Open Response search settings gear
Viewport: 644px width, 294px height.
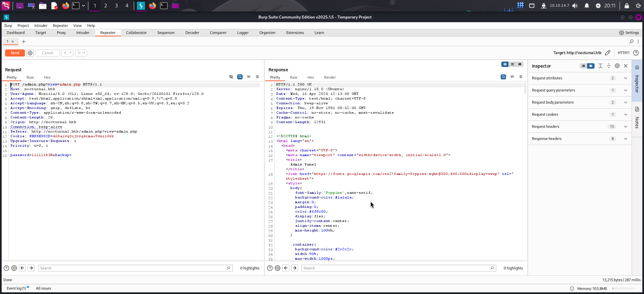tap(278, 268)
